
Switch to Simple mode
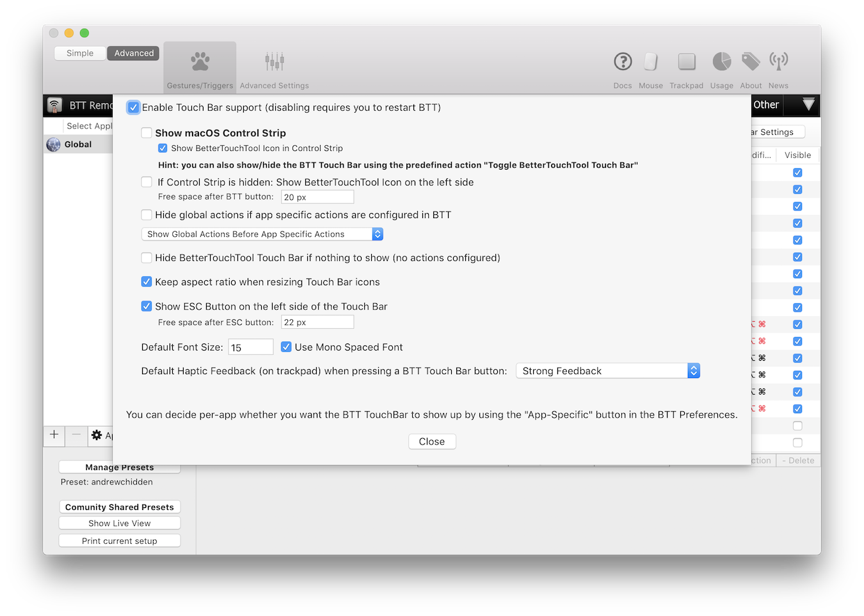pos(80,53)
